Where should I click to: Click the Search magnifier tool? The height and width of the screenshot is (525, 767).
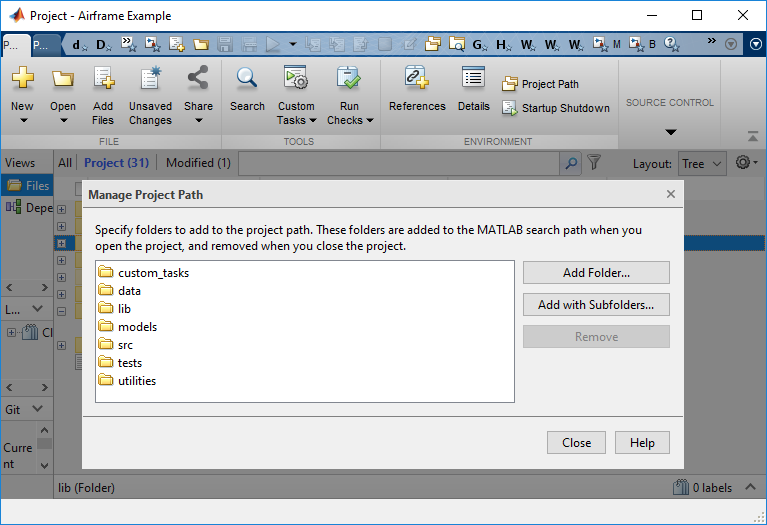click(247, 80)
